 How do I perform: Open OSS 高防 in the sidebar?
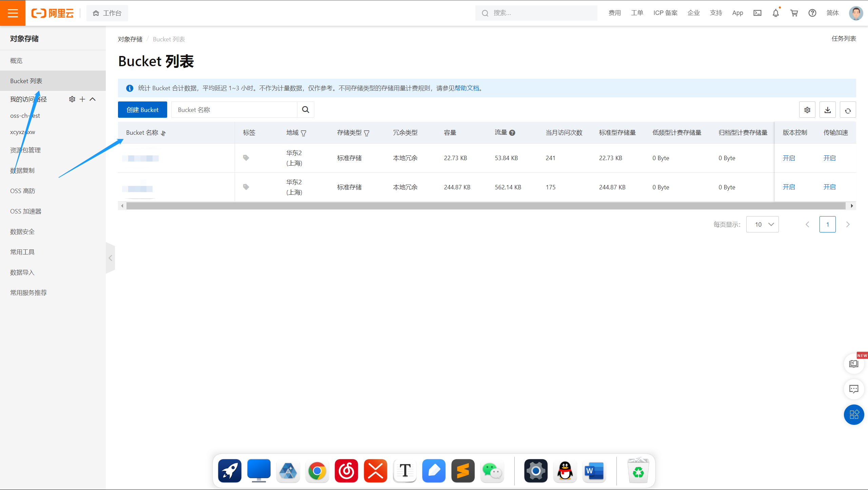23,191
